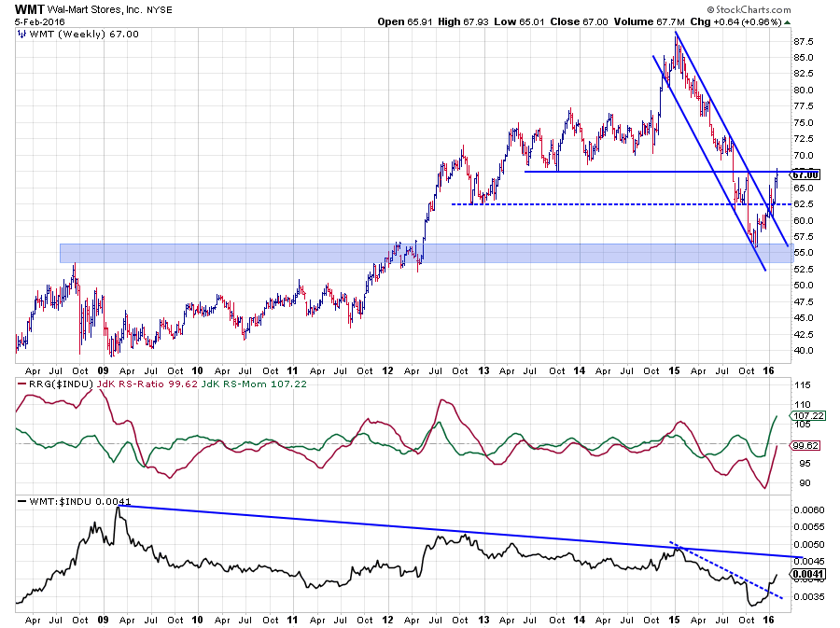Click the Low 65.01 value
The width and height of the screenshot is (840, 628).
(519, 22)
